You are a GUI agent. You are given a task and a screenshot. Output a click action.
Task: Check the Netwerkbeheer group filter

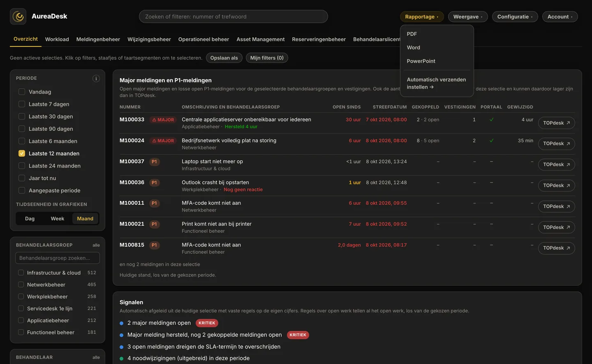(21, 285)
